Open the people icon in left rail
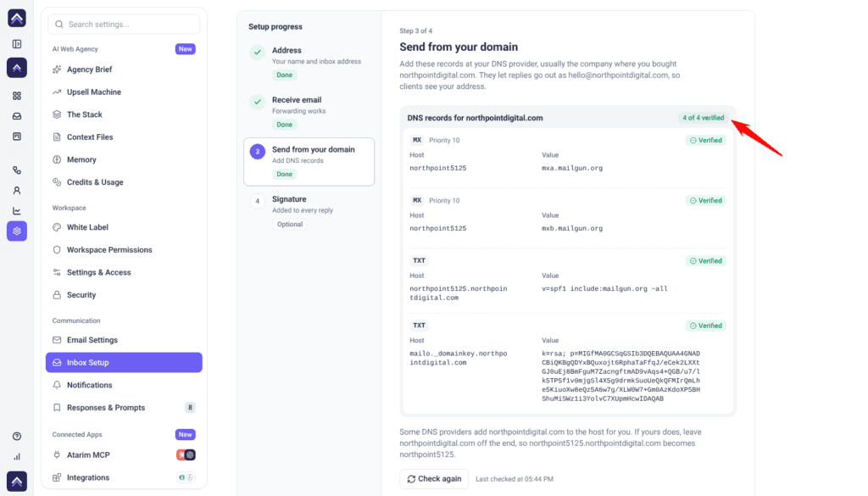This screenshot has height=496, width=868. [17, 191]
